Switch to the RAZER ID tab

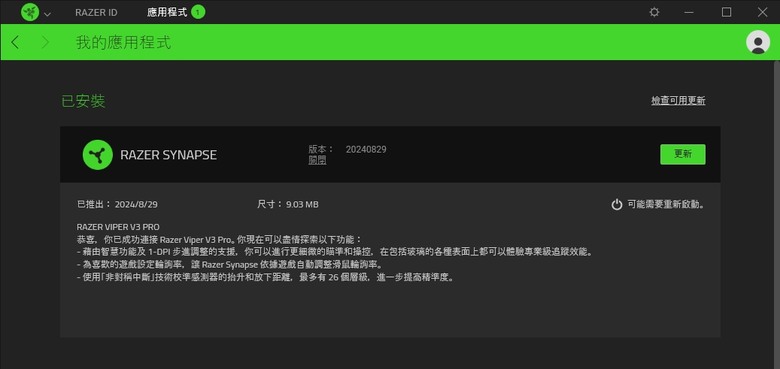click(x=97, y=12)
